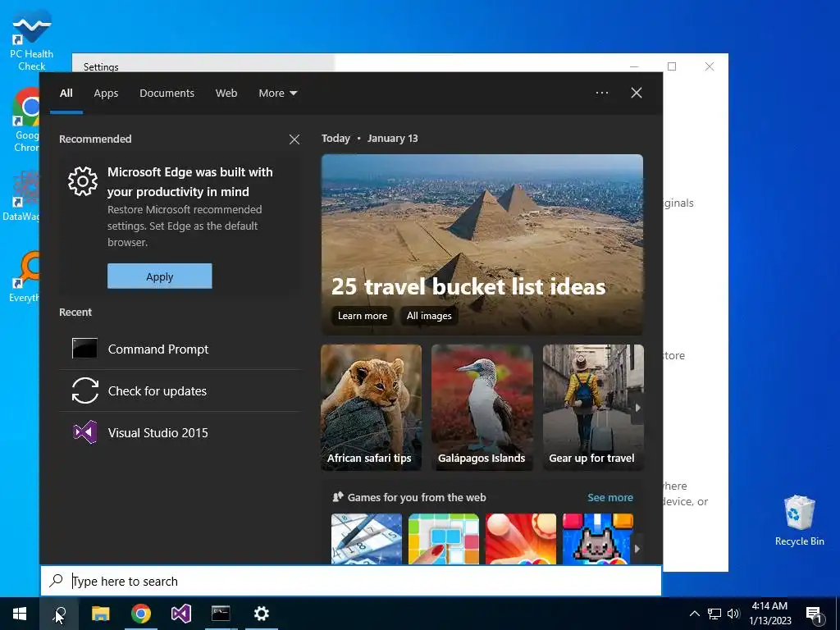Open the network status tray icon
Viewport: 840px width, 630px height.
pyautogui.click(x=714, y=614)
